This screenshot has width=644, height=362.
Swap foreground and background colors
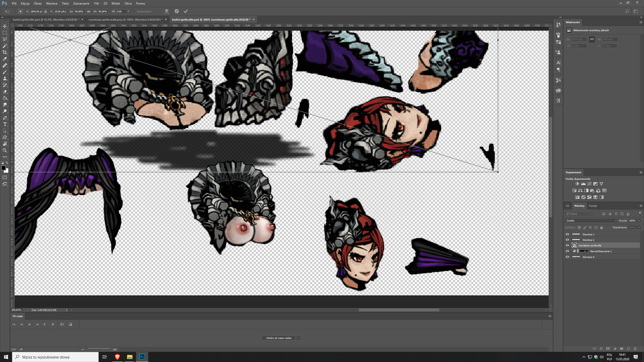(x=7, y=163)
